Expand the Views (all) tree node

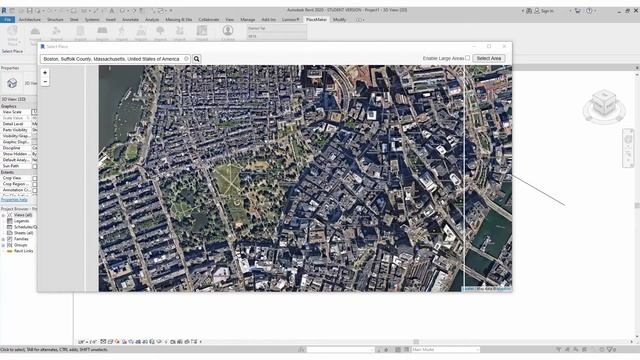click(4, 215)
